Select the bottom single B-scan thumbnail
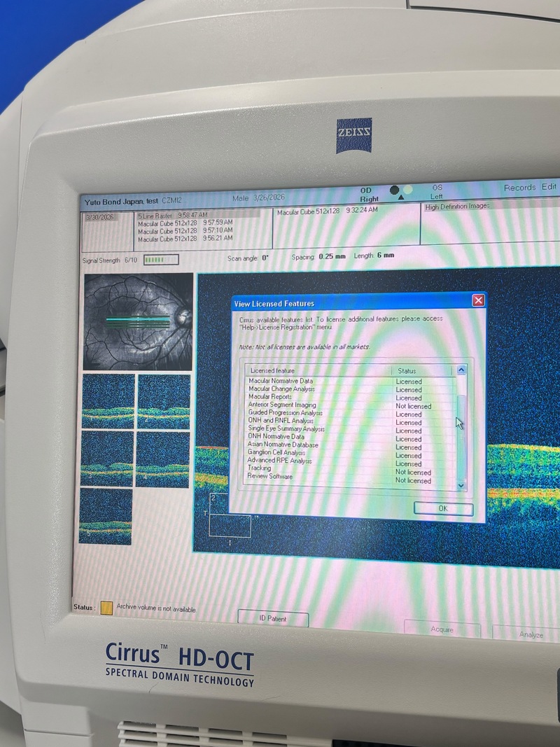560x747 pixels. pyautogui.click(x=106, y=516)
